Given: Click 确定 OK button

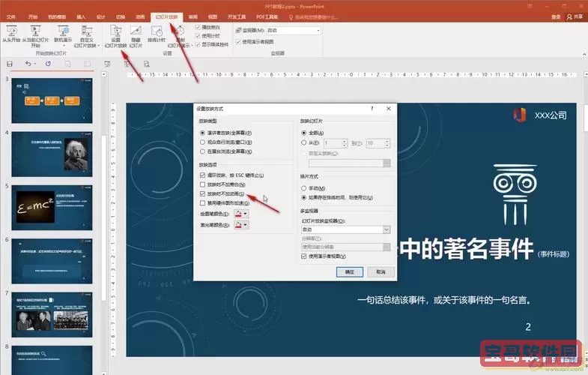Looking at the screenshot, I should click(350, 271).
